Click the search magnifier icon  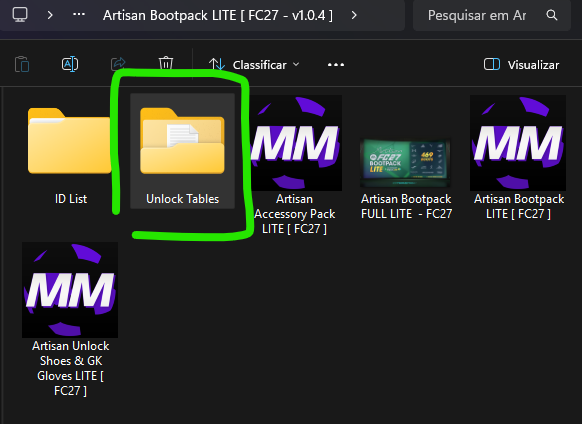click(x=552, y=15)
